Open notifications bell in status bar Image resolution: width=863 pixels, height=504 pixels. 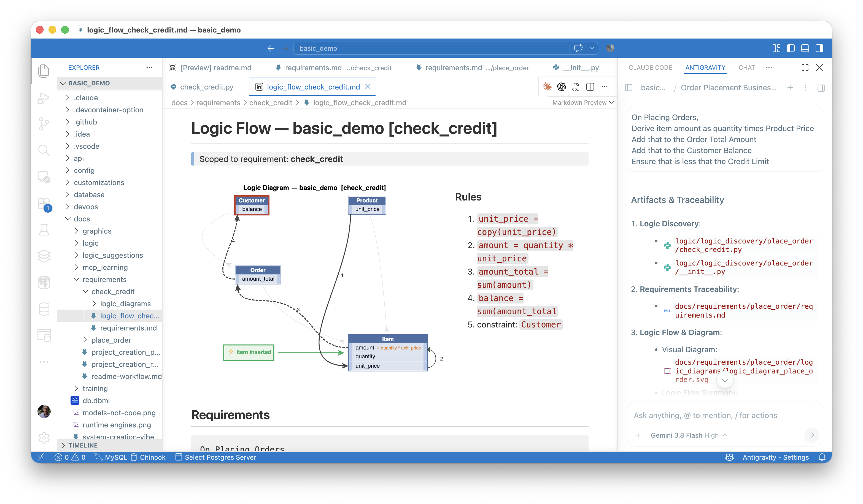click(x=822, y=457)
